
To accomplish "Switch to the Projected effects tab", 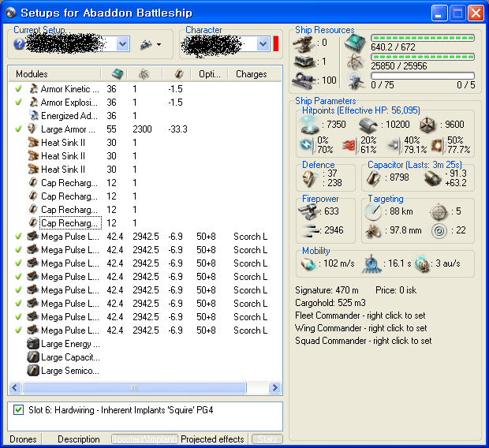I will [x=212, y=439].
